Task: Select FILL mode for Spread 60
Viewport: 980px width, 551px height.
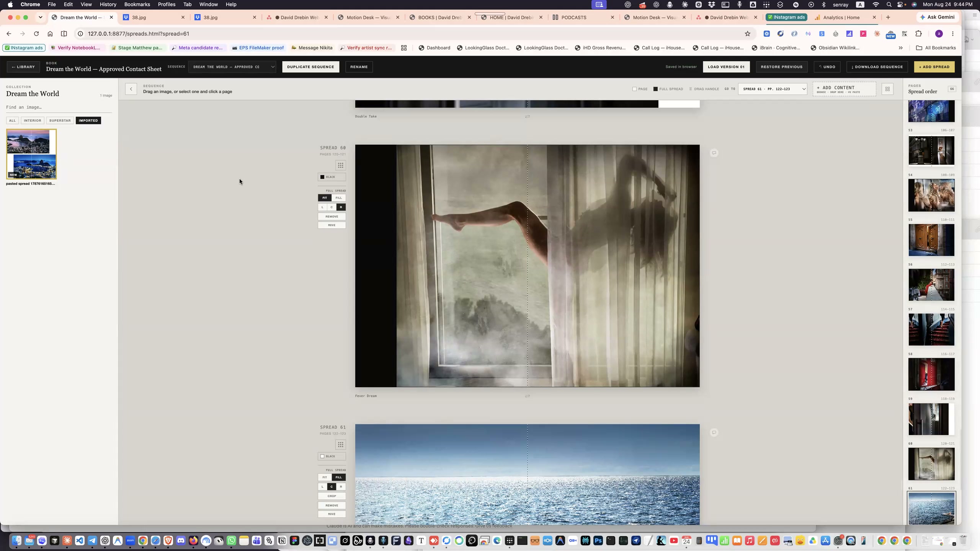Action: click(338, 198)
